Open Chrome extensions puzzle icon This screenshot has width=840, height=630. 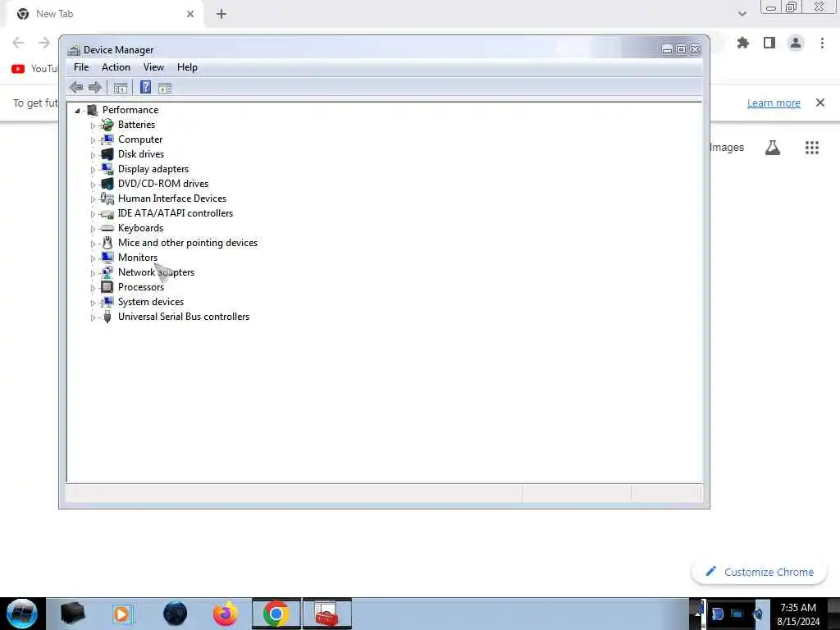(742, 43)
